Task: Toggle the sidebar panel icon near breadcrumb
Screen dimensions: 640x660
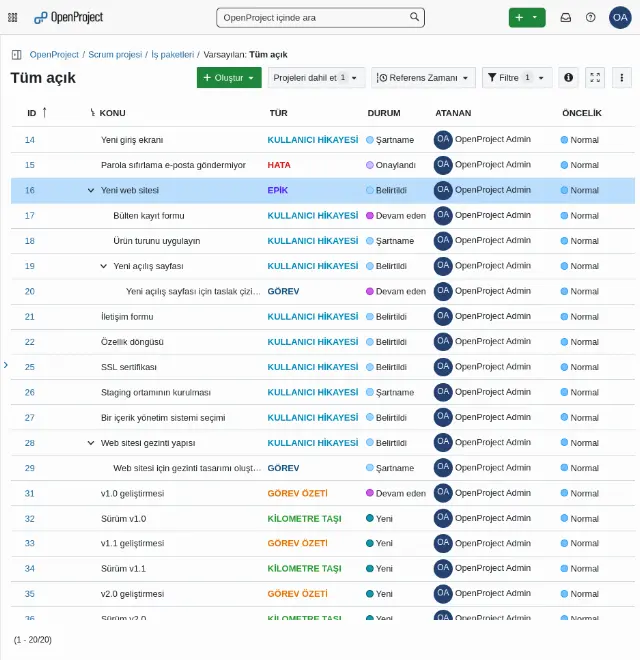Action: (x=16, y=55)
